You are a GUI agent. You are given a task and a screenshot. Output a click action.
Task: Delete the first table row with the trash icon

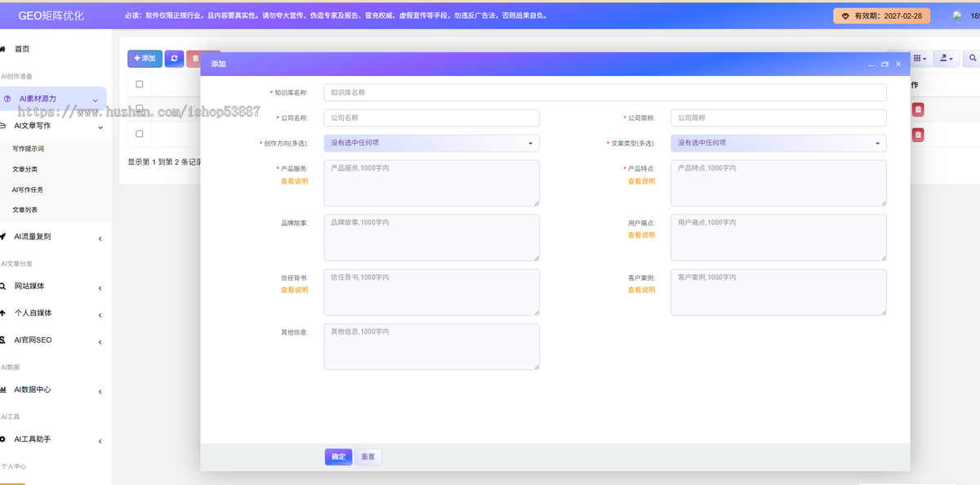(918, 109)
